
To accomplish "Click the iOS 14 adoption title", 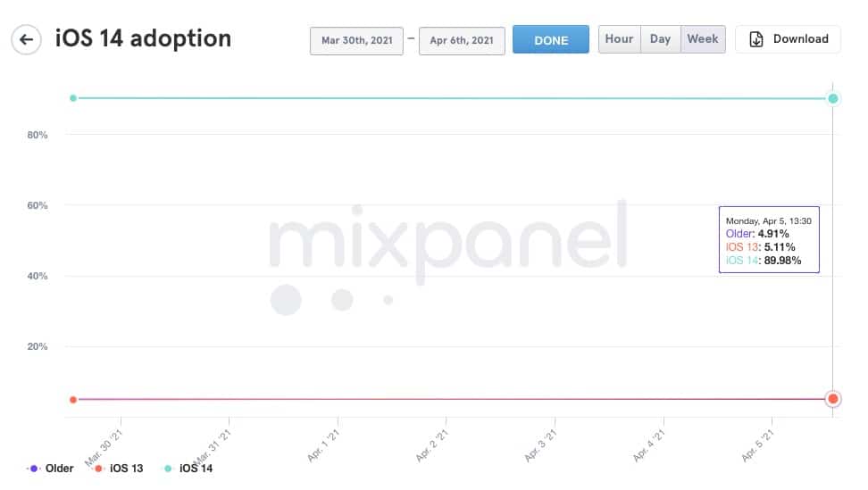I will (x=143, y=38).
